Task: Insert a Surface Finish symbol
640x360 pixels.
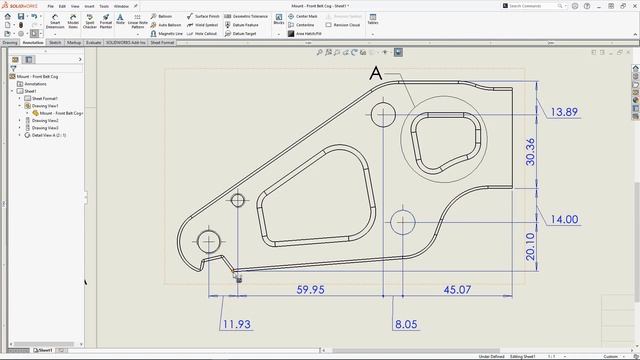Action: (203, 16)
